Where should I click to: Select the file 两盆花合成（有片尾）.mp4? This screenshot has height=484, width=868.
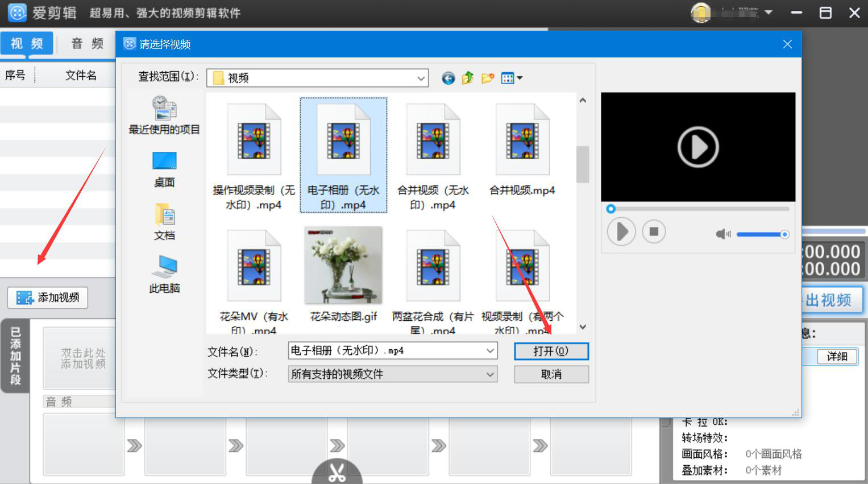click(433, 280)
